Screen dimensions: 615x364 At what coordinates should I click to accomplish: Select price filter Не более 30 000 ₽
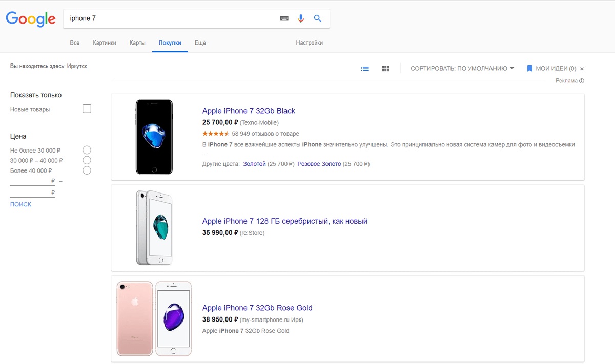pyautogui.click(x=87, y=150)
